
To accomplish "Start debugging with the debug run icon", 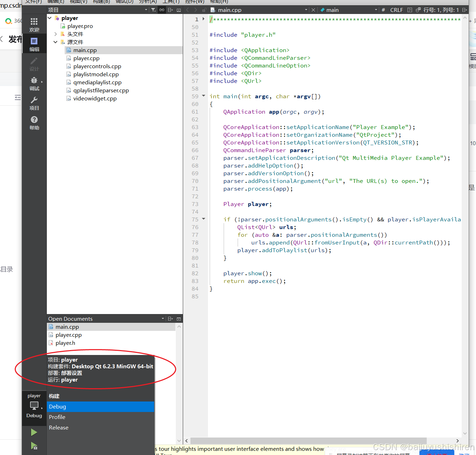I will point(34,447).
